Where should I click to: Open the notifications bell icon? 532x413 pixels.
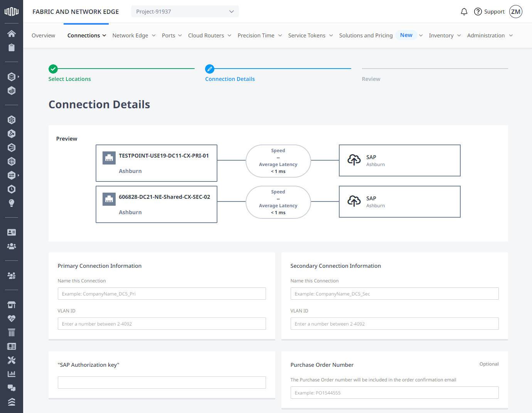coord(464,12)
